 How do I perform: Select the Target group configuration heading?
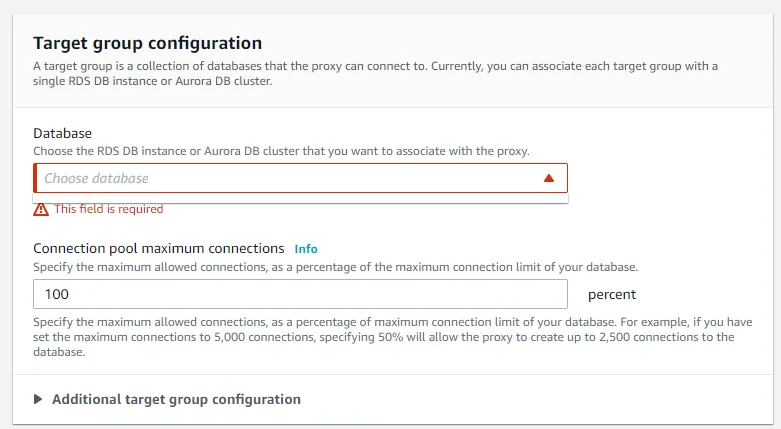click(147, 43)
